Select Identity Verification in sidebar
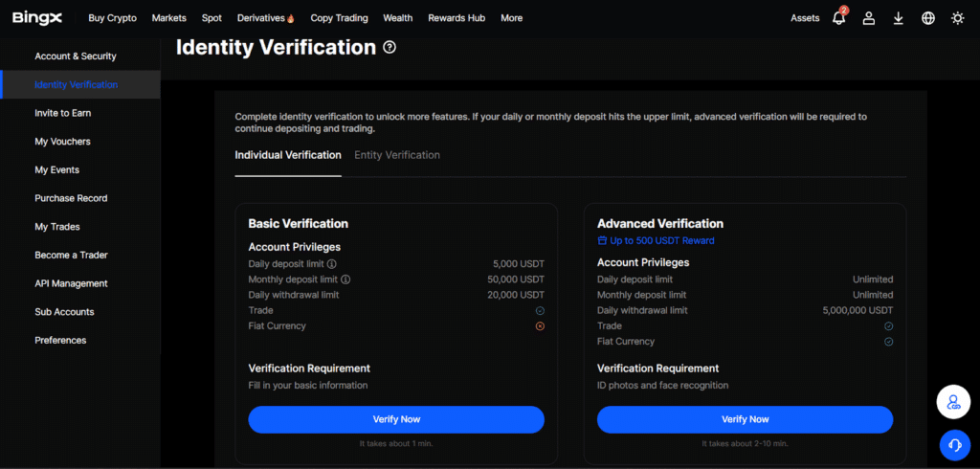 click(80, 84)
